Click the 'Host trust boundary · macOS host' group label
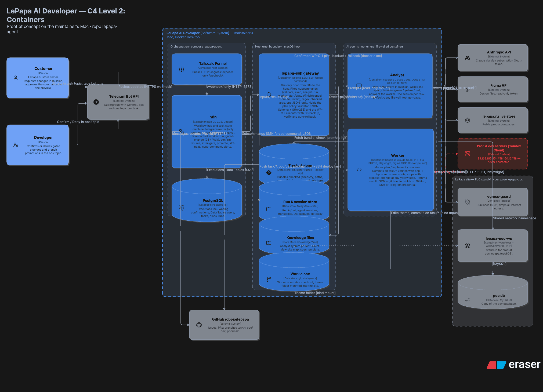The width and height of the screenshot is (543, 392). click(x=277, y=46)
